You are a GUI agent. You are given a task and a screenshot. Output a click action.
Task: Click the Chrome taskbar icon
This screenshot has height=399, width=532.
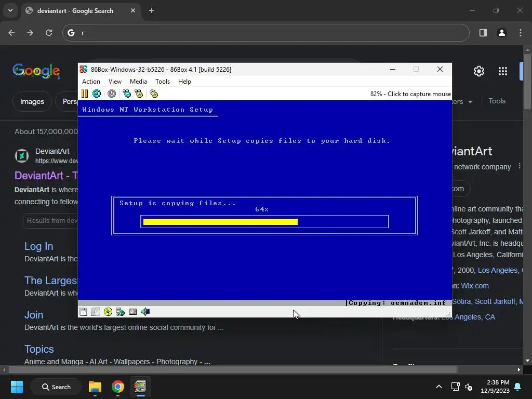click(118, 387)
